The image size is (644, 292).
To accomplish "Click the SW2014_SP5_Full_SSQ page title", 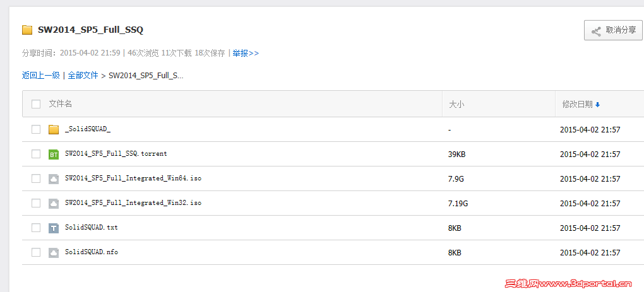I will 90,30.
